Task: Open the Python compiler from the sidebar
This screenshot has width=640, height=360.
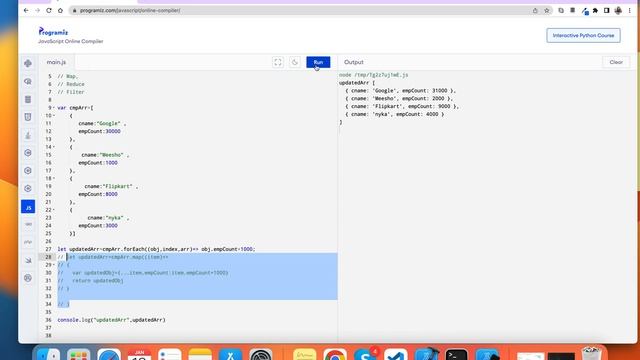Action: pos(28,63)
